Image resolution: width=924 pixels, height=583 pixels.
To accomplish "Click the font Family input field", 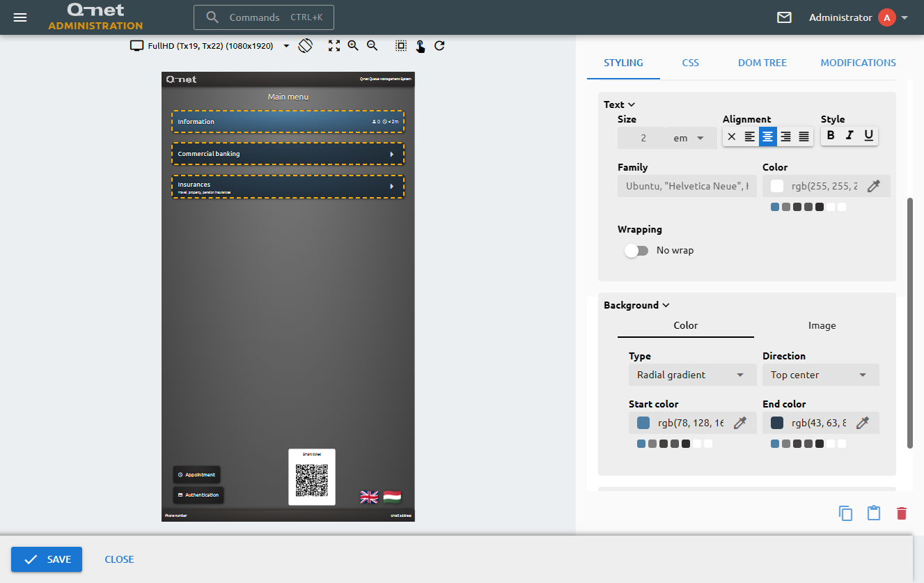I will (x=687, y=186).
